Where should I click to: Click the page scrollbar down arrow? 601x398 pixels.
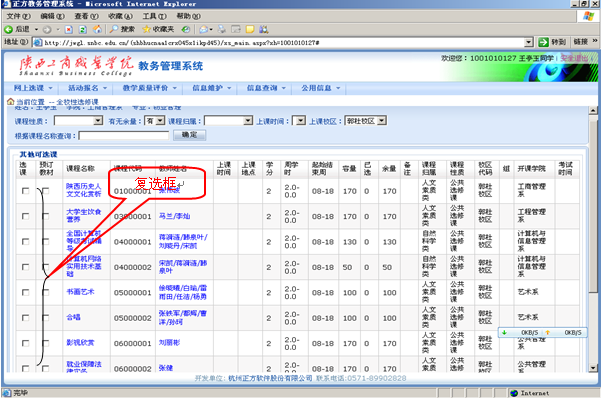pyautogui.click(x=593, y=368)
